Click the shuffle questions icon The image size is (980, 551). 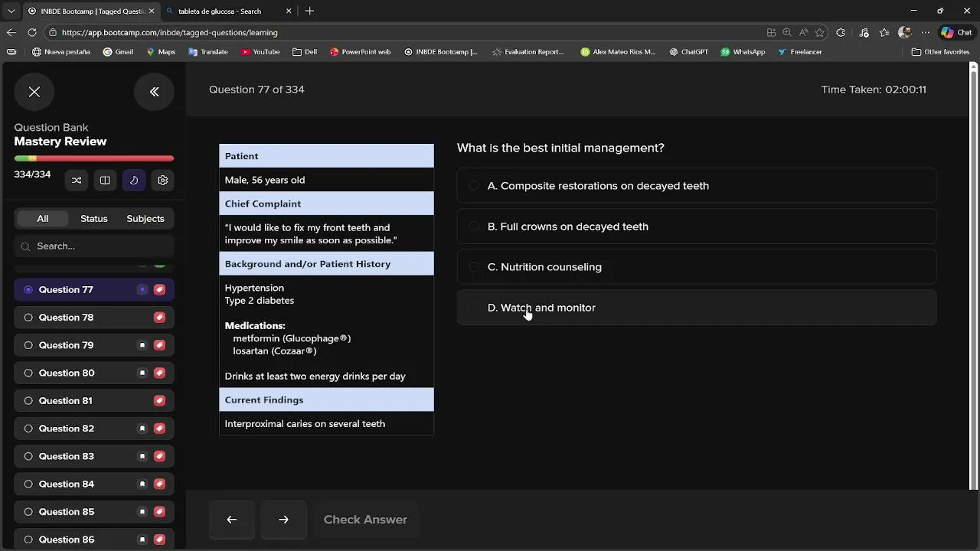click(x=77, y=181)
